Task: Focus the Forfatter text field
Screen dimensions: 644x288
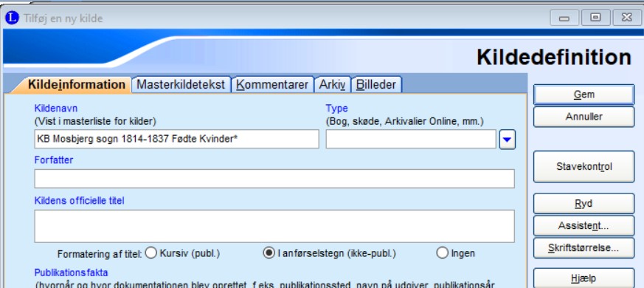Action: [x=274, y=179]
